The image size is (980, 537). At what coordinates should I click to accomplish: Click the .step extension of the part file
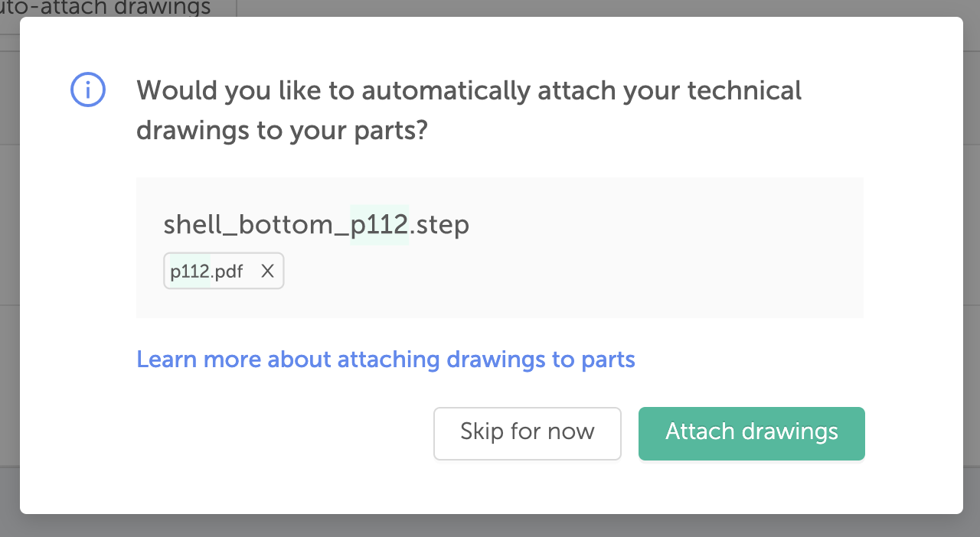point(439,225)
